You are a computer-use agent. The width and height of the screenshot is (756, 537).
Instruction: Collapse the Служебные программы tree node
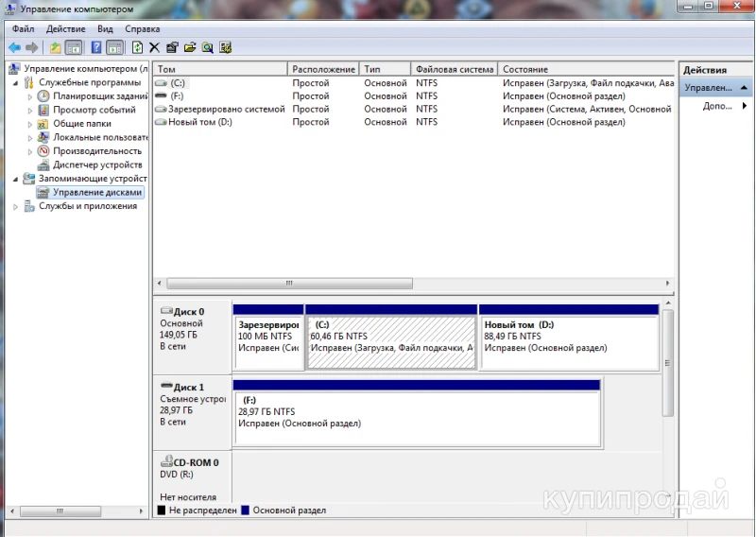(15, 83)
